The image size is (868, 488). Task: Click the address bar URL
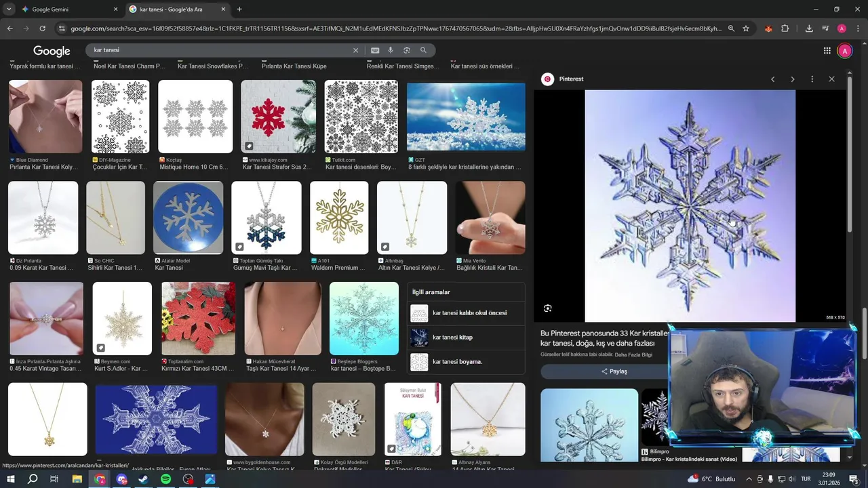tap(396, 28)
